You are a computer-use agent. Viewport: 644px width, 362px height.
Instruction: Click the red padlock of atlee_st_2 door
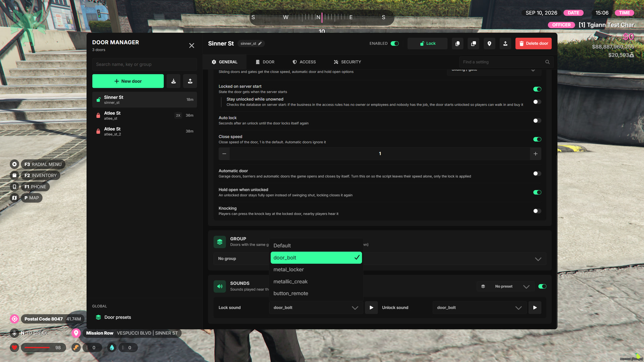click(x=98, y=131)
